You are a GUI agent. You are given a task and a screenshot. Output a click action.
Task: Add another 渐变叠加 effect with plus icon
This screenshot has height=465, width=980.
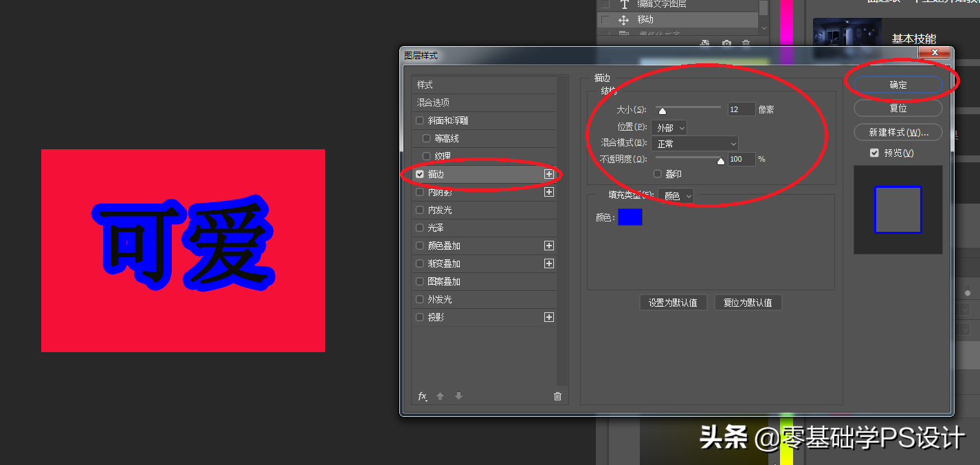549,263
